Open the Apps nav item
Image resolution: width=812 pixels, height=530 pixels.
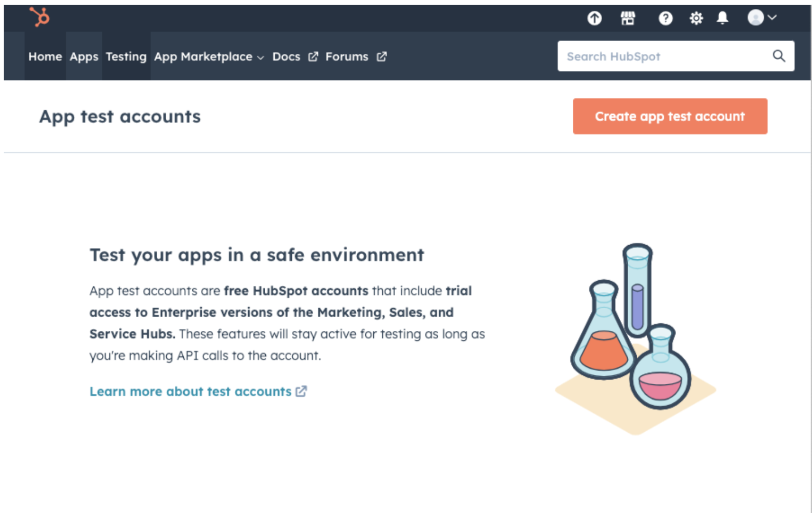[x=84, y=56]
